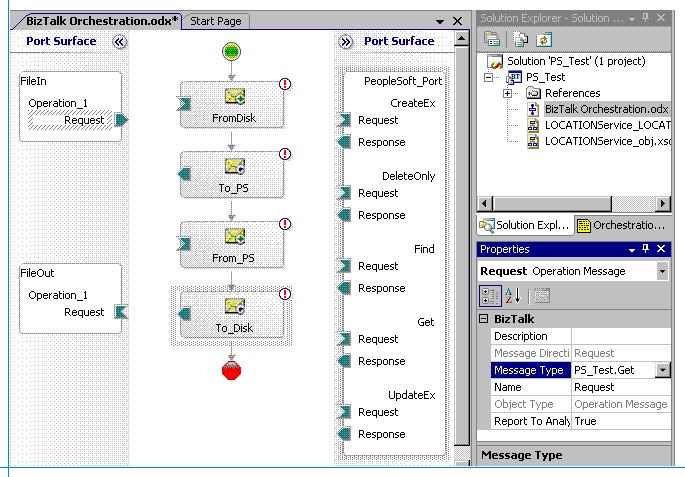685x477 pixels.
Task: Collapse the right Port Surface
Action: [346, 42]
